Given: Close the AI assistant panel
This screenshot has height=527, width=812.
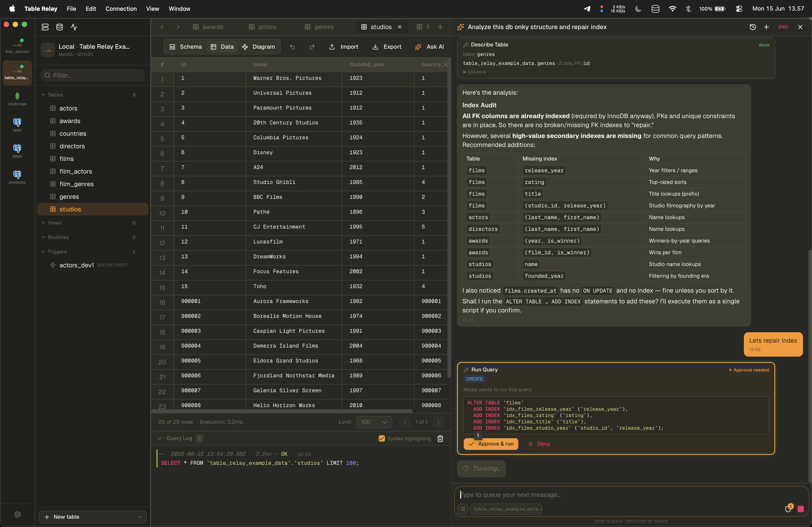Looking at the screenshot, I should [800, 27].
